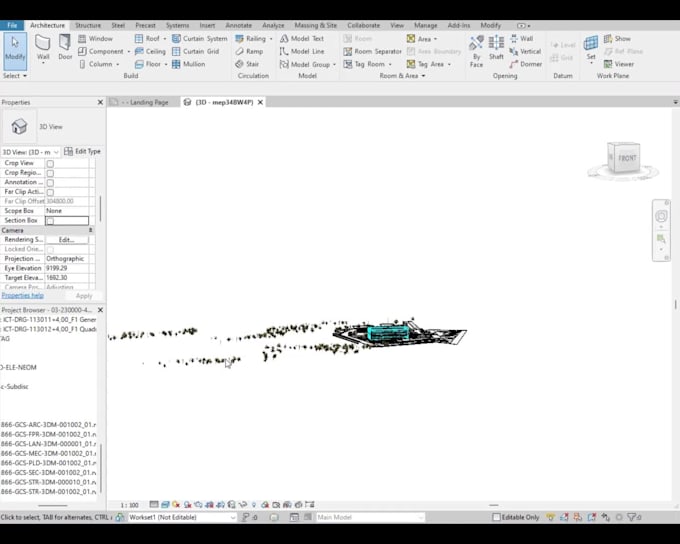Select 866-GCS-ARC-3DM-001002_01 in Project Browser
This screenshot has height=544, width=680.
(49, 425)
